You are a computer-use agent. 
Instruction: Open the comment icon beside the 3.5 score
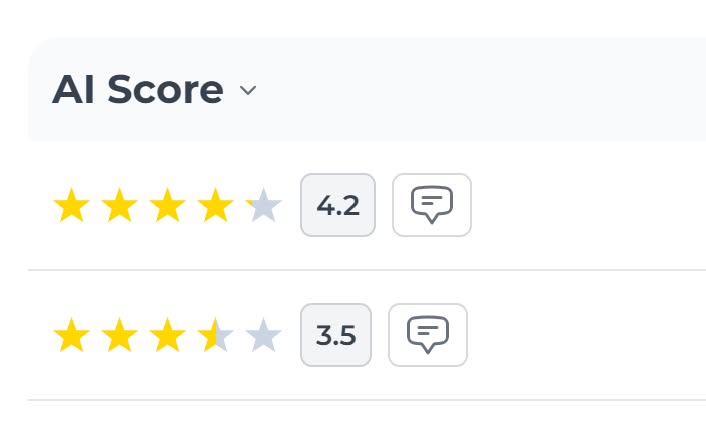(427, 335)
